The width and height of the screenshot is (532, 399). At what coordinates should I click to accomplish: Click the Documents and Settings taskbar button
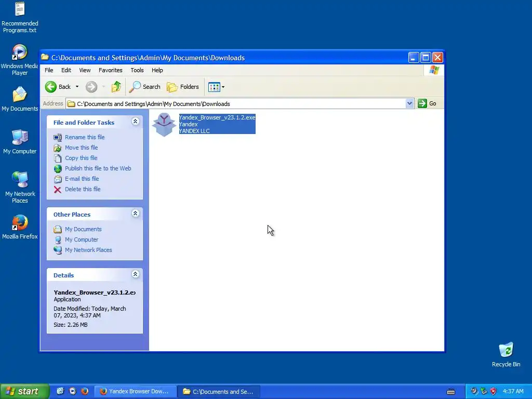[219, 392]
